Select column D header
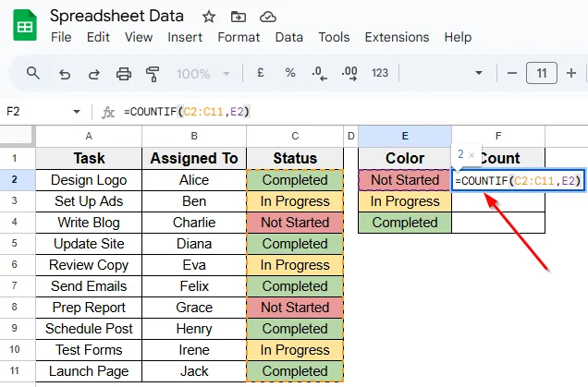Image resolution: width=588 pixels, height=387 pixels. tap(351, 136)
